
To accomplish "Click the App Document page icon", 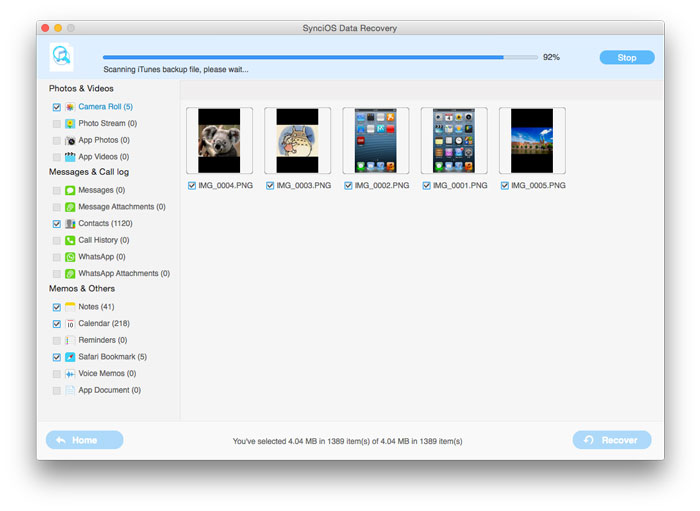I will coord(70,391).
